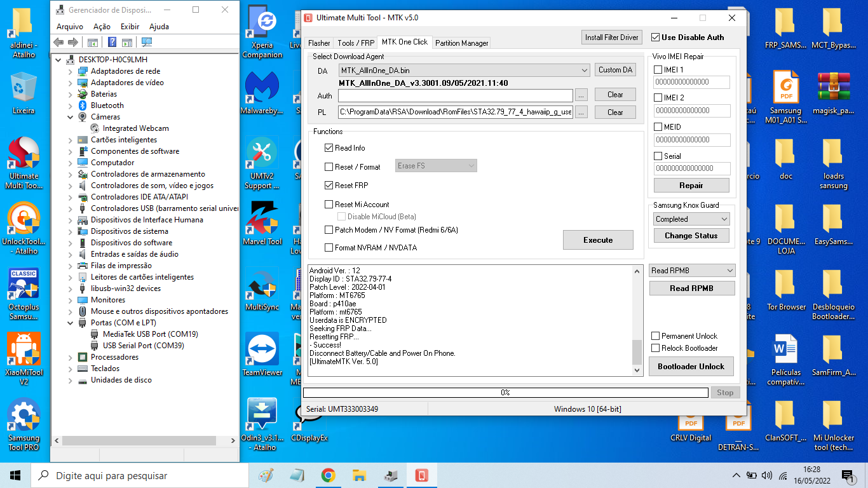Click the monitor scan icon in Device Manager toolbar
This screenshot has width=868, height=488.
tap(147, 43)
